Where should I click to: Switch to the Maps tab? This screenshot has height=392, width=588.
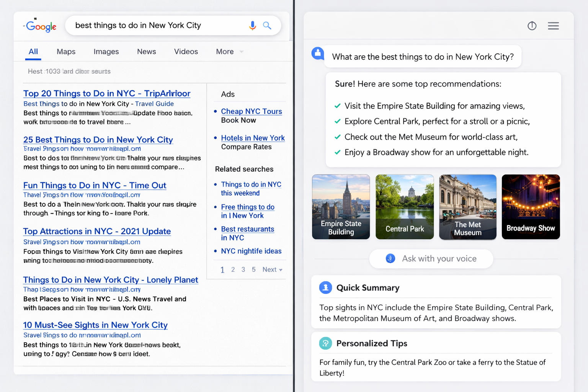click(66, 51)
